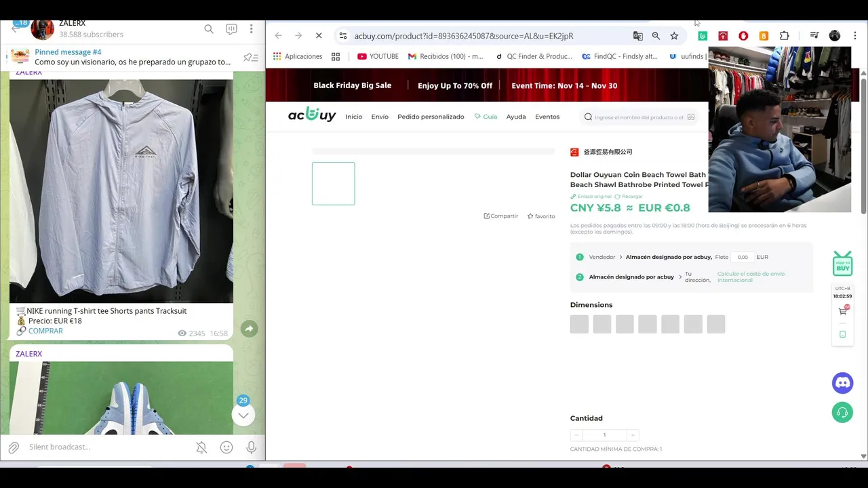Open the FindQC Findsly bookmark
This screenshot has height=488, width=868.
pyautogui.click(x=620, y=56)
